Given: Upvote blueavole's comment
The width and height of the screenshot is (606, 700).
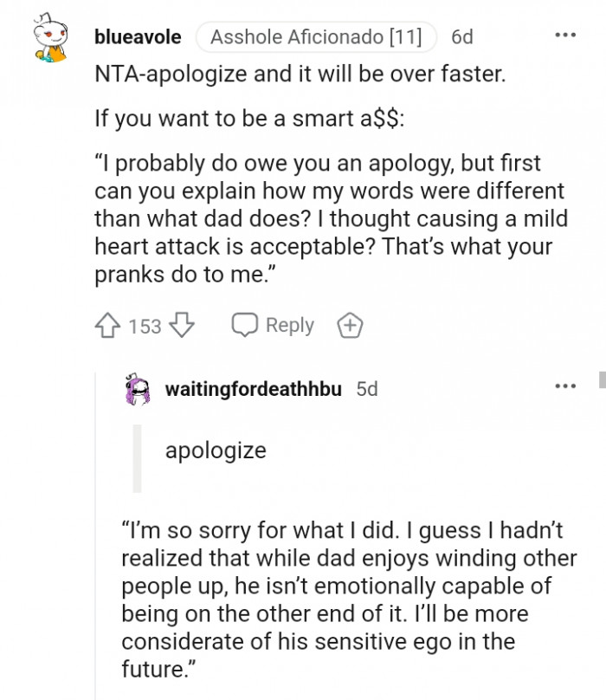Looking at the screenshot, I should click(x=109, y=326).
